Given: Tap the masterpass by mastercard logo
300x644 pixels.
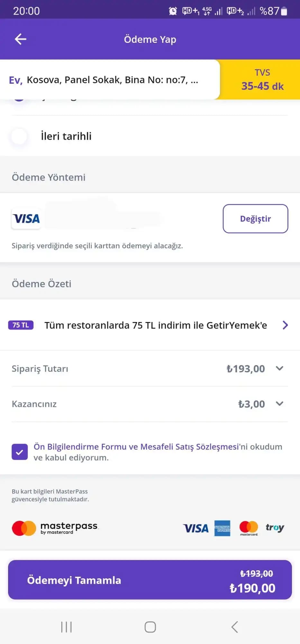Looking at the screenshot, I should pyautogui.click(x=55, y=528).
